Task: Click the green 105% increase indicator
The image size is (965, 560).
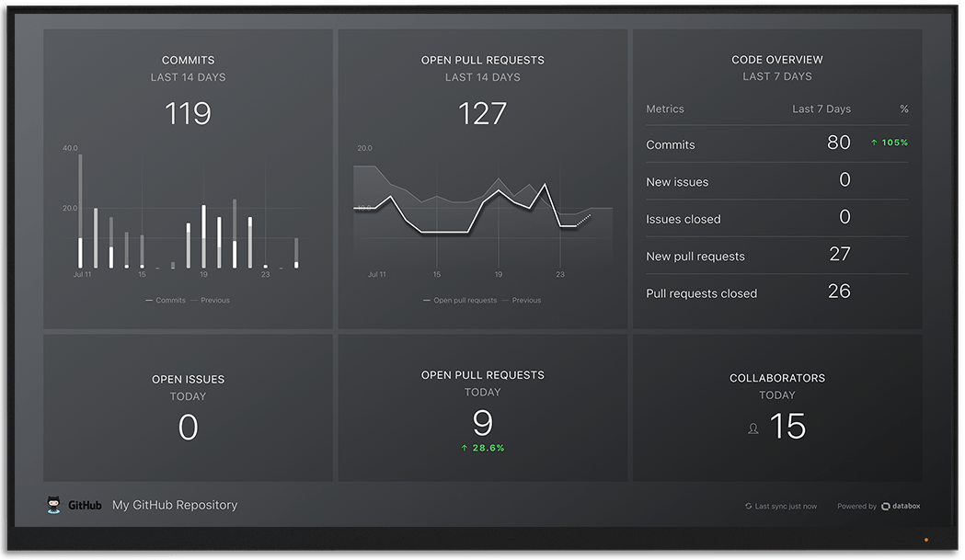Action: [x=889, y=143]
